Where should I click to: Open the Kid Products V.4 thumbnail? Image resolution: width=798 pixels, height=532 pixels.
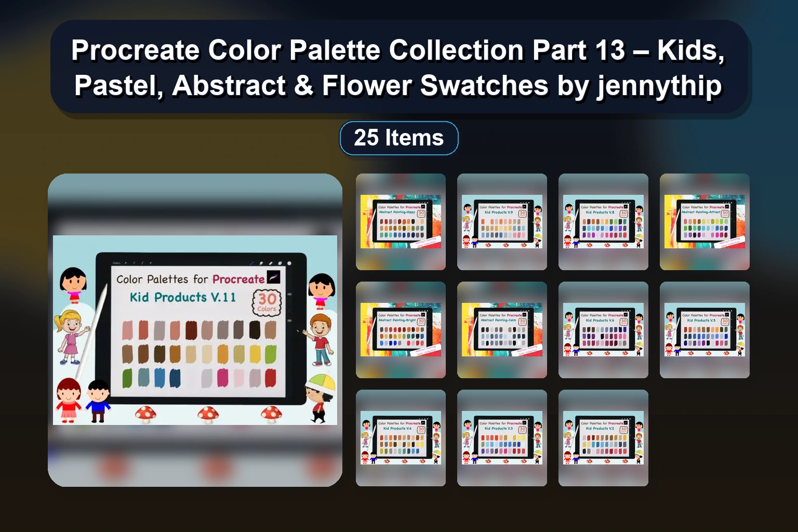(401, 438)
